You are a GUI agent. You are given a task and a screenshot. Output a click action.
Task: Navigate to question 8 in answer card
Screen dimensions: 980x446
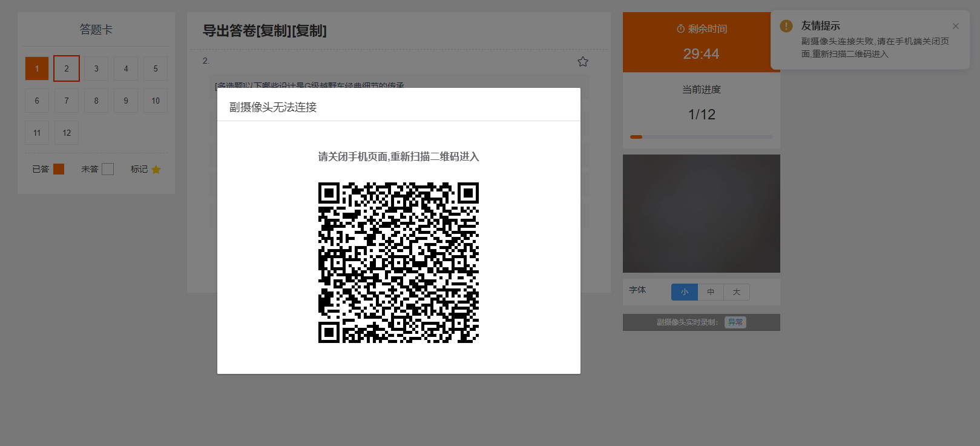click(96, 101)
